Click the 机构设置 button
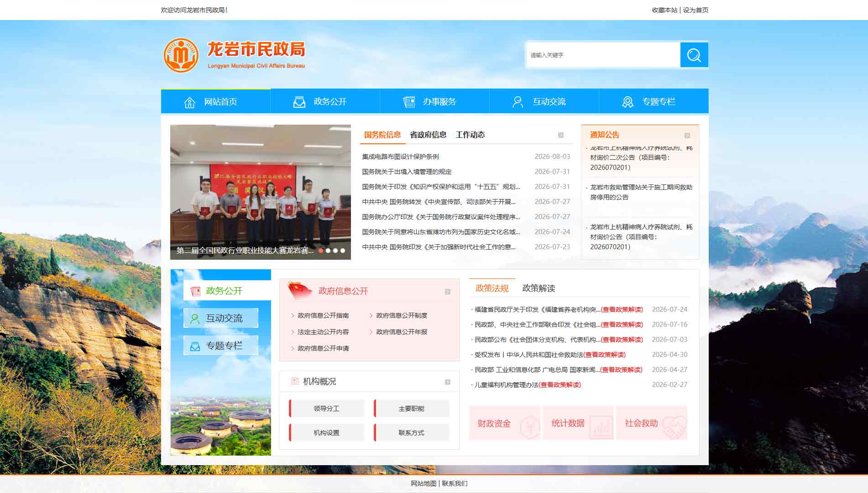Image resolution: width=868 pixels, height=493 pixels. 326,433
